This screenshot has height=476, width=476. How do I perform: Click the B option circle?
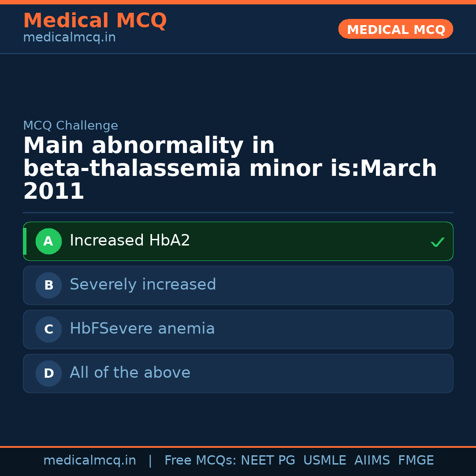pyautogui.click(x=48, y=285)
